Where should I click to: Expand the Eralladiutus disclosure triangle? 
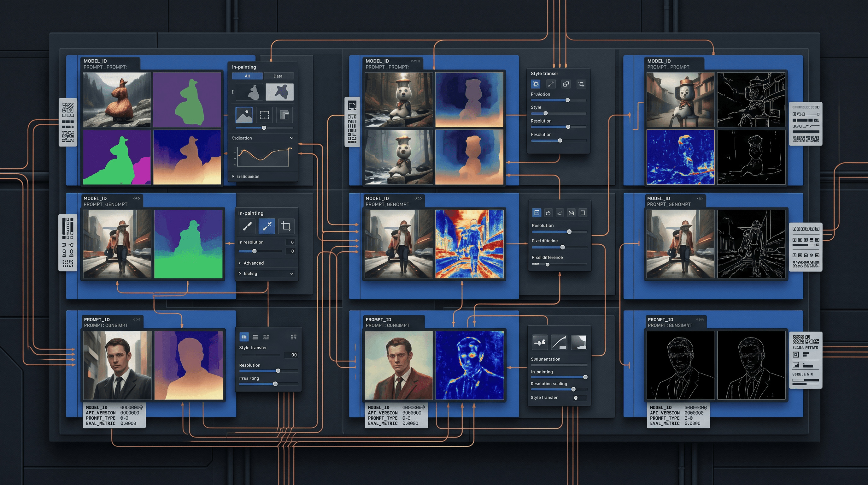[233, 177]
